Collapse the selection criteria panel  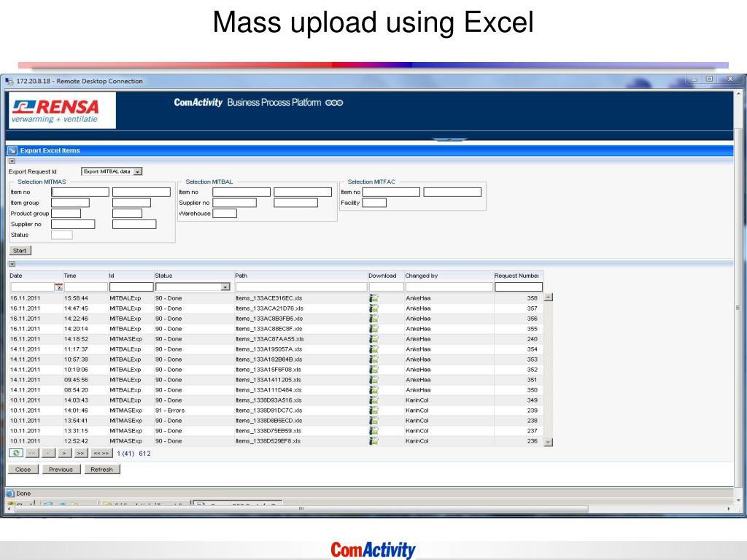[12, 161]
